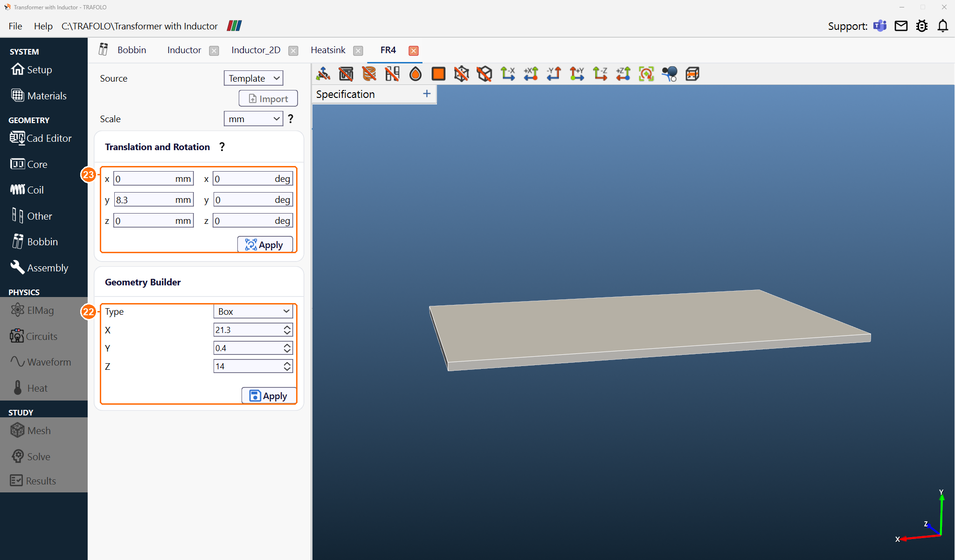Screen dimensions: 955x560
Task: Toggle the crossed wireframe cube icon
Action: (x=461, y=74)
